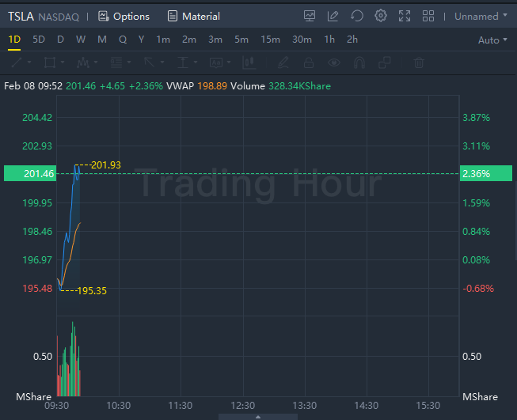Toggle the magnet snap mode icon
Screen dimensions: 517x420
click(359, 62)
